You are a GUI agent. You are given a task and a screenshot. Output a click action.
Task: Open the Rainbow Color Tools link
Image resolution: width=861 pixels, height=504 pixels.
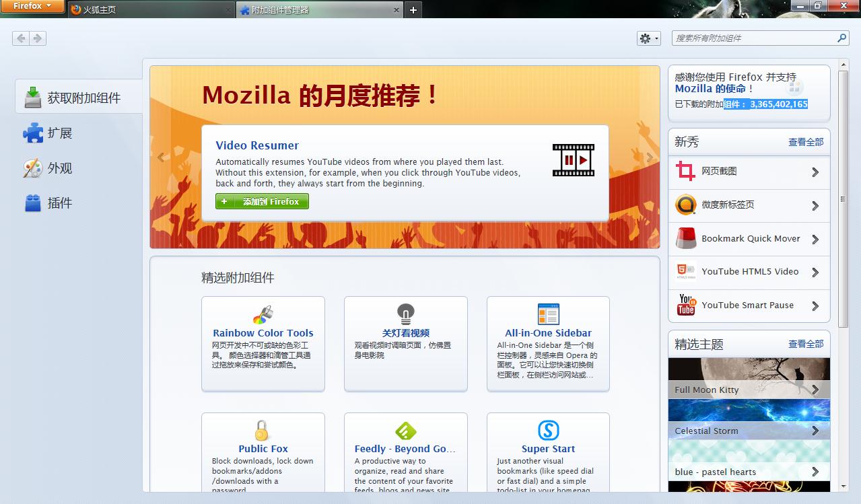[x=263, y=333]
